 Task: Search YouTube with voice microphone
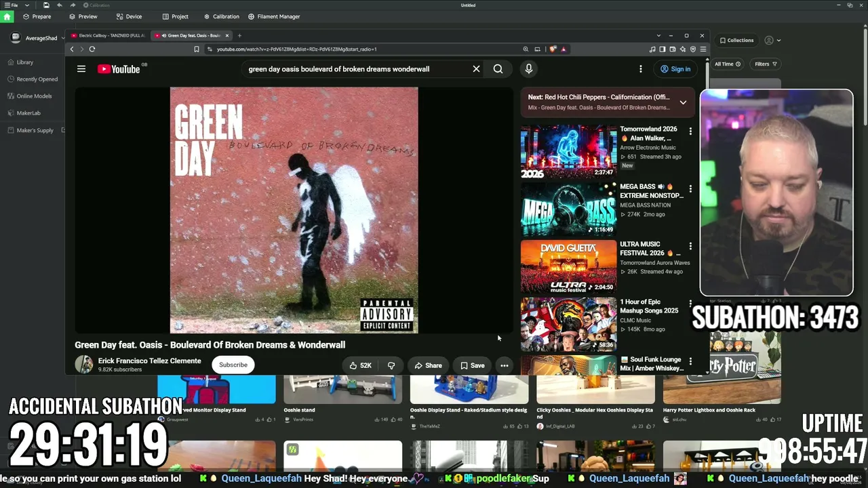click(x=529, y=68)
